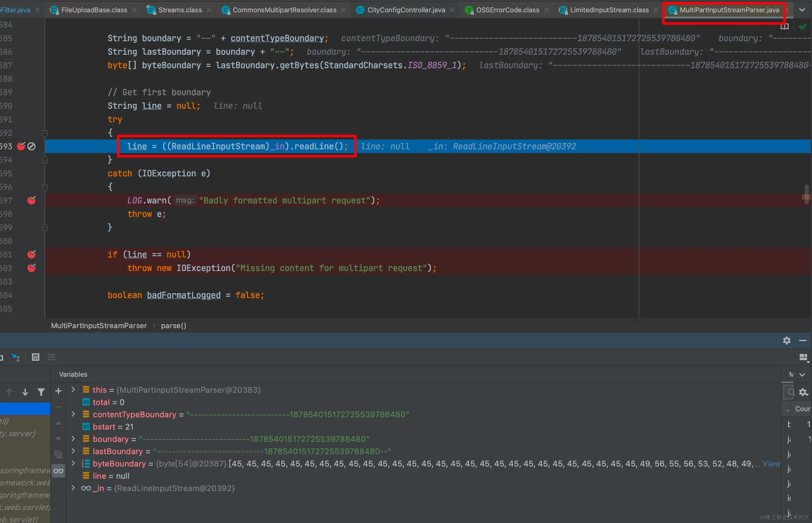Expand byteBoundary array variable
This screenshot has width=812, height=523.
coord(73,463)
